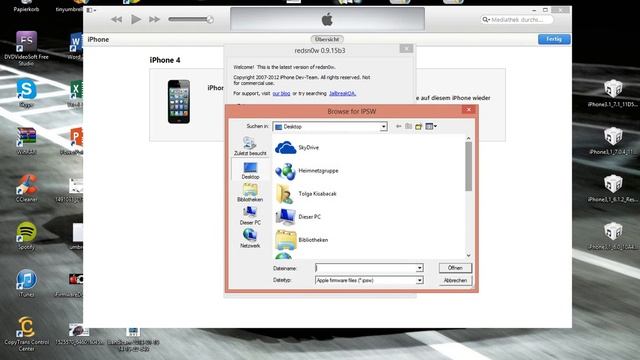Click the file list scroll up arrow
This screenshot has width=640, height=360.
coord(468,138)
